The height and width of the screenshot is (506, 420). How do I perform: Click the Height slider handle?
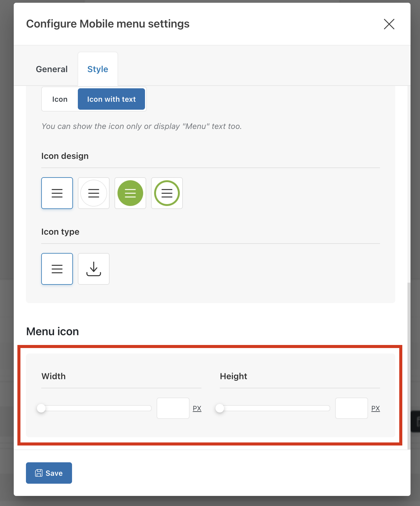[x=220, y=408]
